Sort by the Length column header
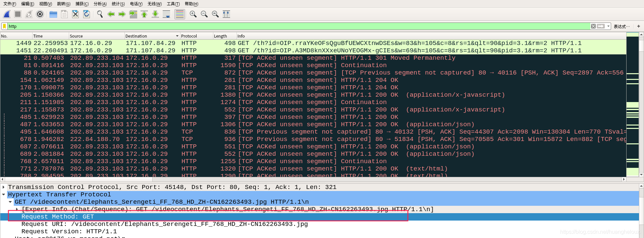644x238 pixels. [x=225, y=36]
